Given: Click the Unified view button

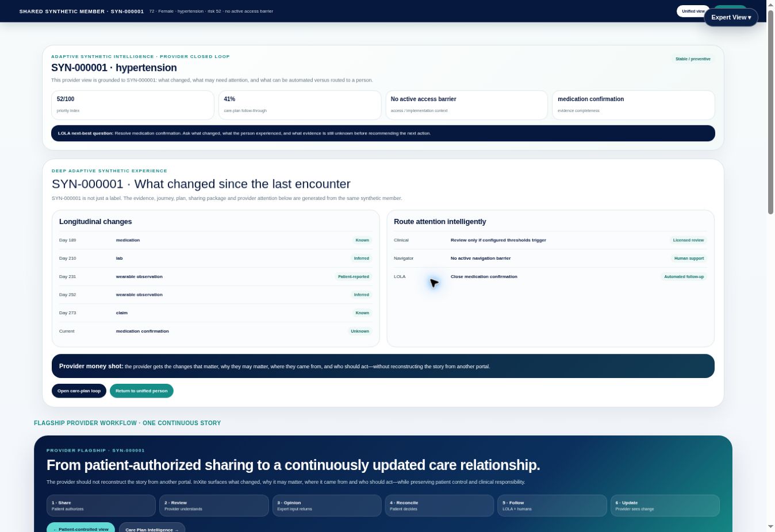Looking at the screenshot, I should (692, 11).
